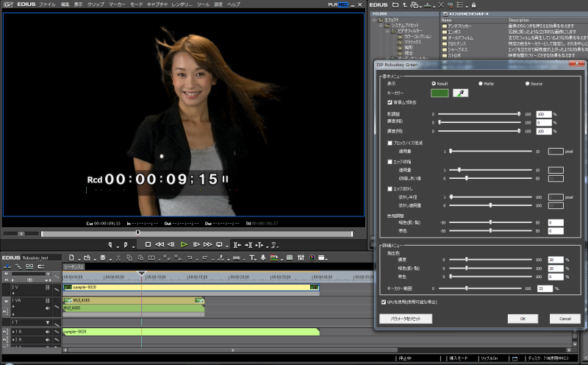This screenshot has height=365, width=588.
Task: Click the player position scrub bar
Action: pyautogui.click(x=196, y=233)
